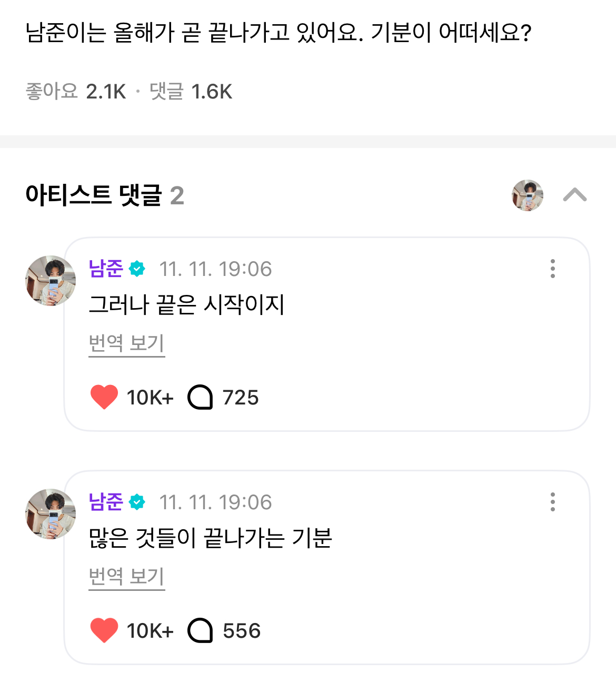This screenshot has height=682, width=616.
Task: Open replies bubble showing 725
Action: (200, 397)
